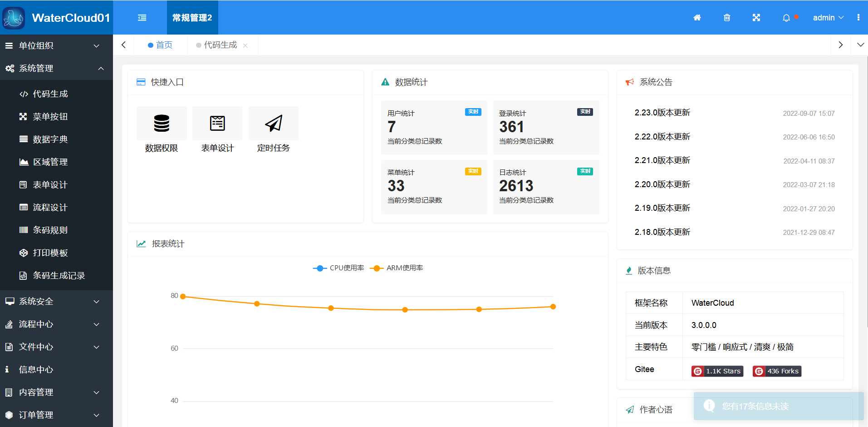The image size is (868, 427).
Task: Expand the 单位组织 sidebar menu
Action: pyautogui.click(x=56, y=46)
